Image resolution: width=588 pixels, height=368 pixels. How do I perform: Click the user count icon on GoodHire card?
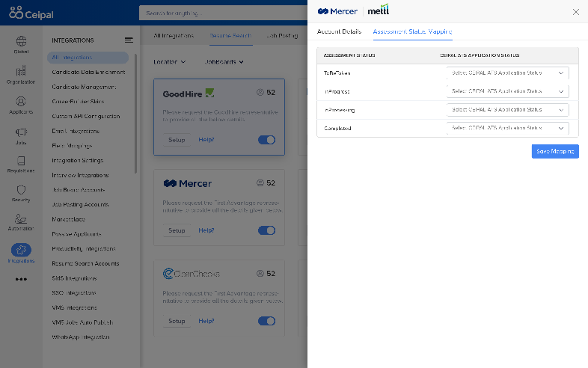click(260, 92)
